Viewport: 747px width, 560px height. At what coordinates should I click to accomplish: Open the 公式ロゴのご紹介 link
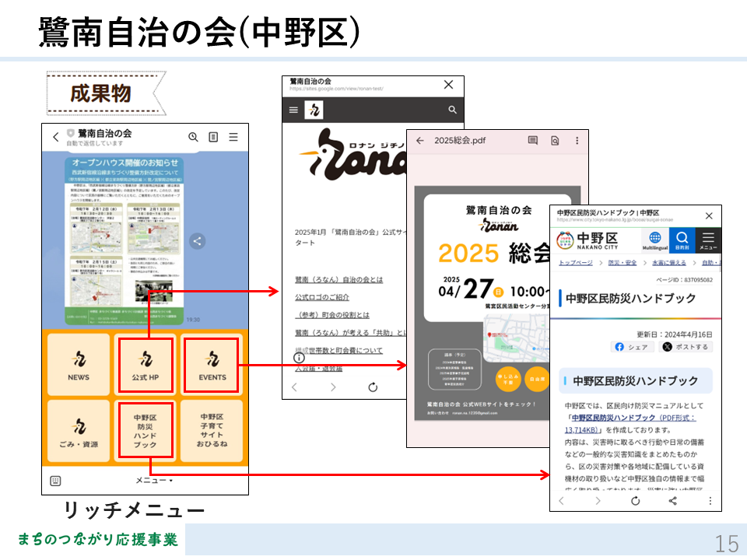[322, 297]
